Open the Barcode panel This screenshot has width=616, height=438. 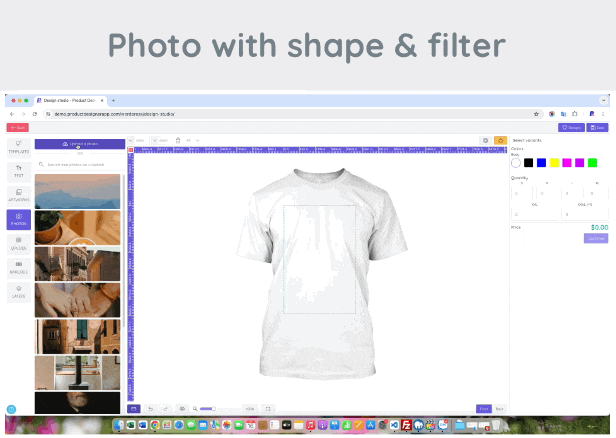pyautogui.click(x=19, y=266)
